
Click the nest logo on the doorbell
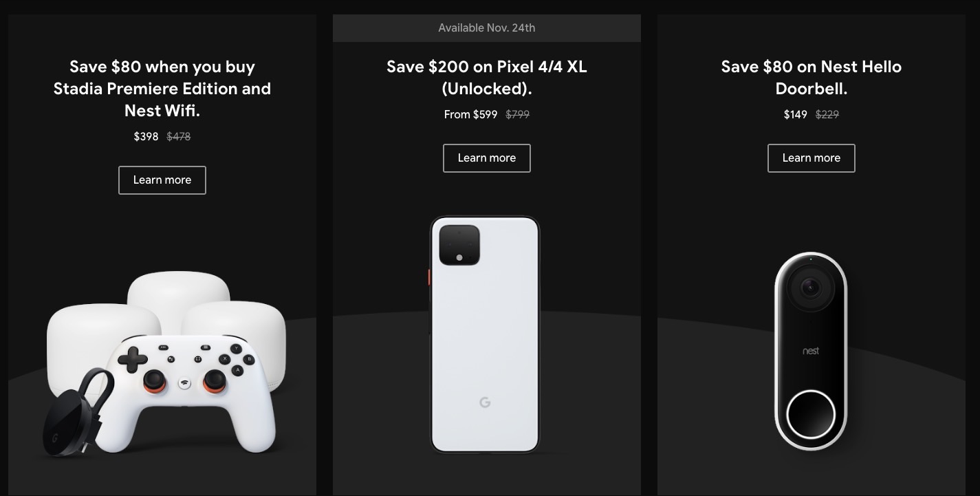811,351
